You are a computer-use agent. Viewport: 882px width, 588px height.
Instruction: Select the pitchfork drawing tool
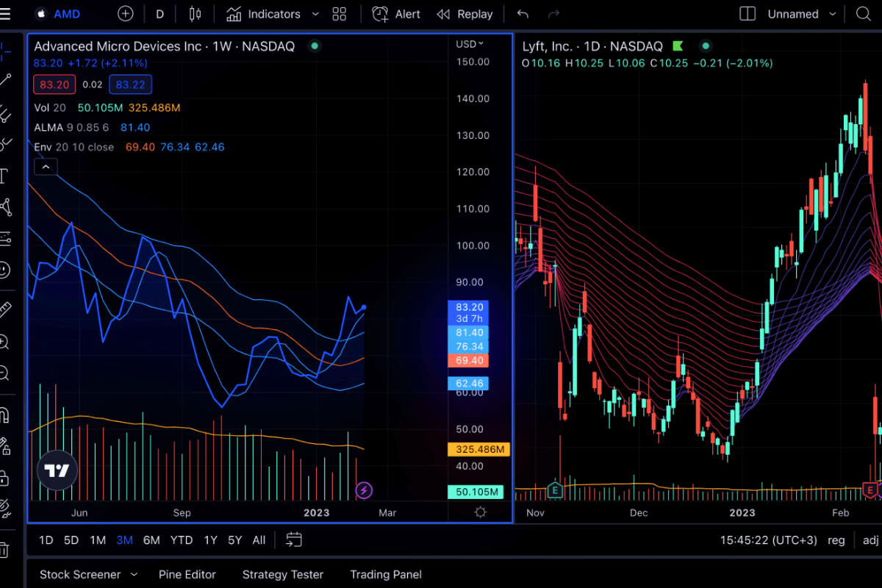[6, 112]
